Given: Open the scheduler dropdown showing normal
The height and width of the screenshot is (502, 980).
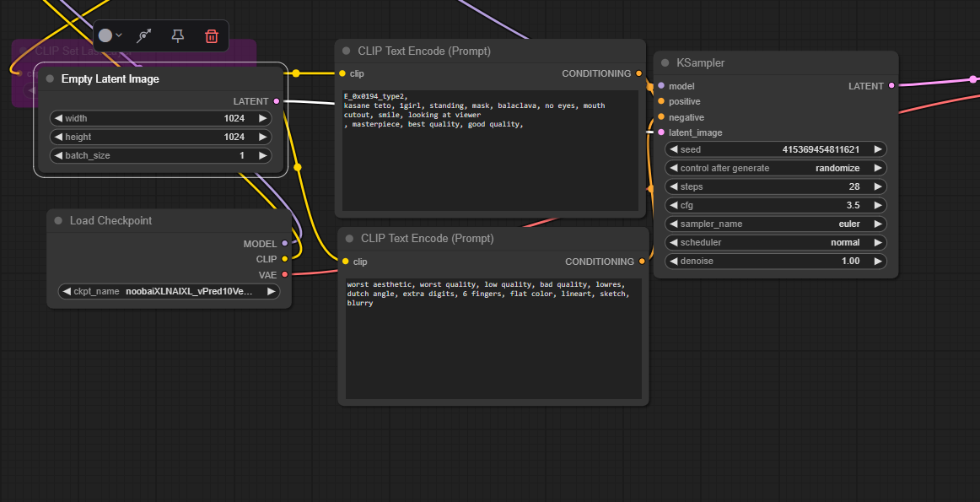Looking at the screenshot, I should (x=776, y=242).
